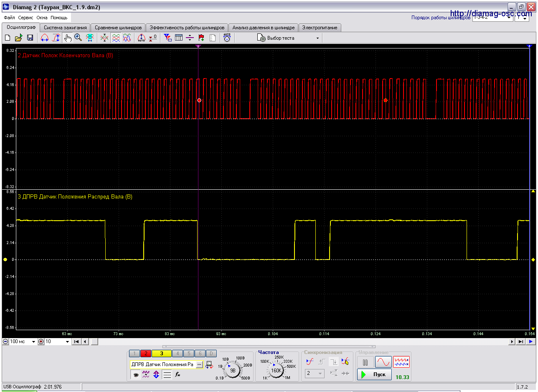This screenshot has width=538, height=392.
Task: Open the Файл menu
Action: [x=9, y=18]
